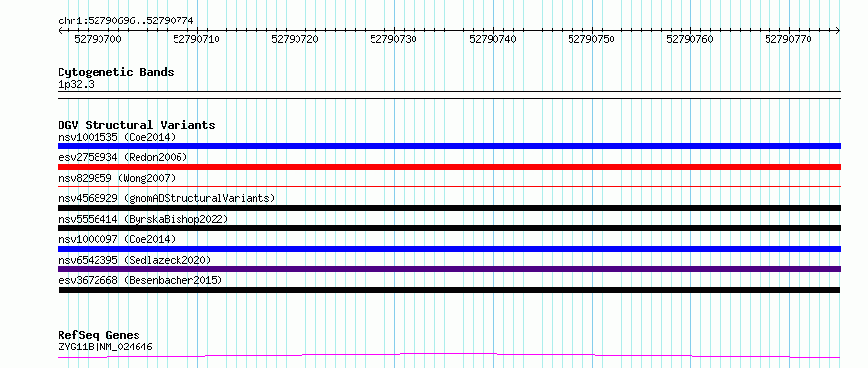Screen dimensions: 868x368
Task: Click the thick red bar under esv2758934
Action: pos(449,167)
